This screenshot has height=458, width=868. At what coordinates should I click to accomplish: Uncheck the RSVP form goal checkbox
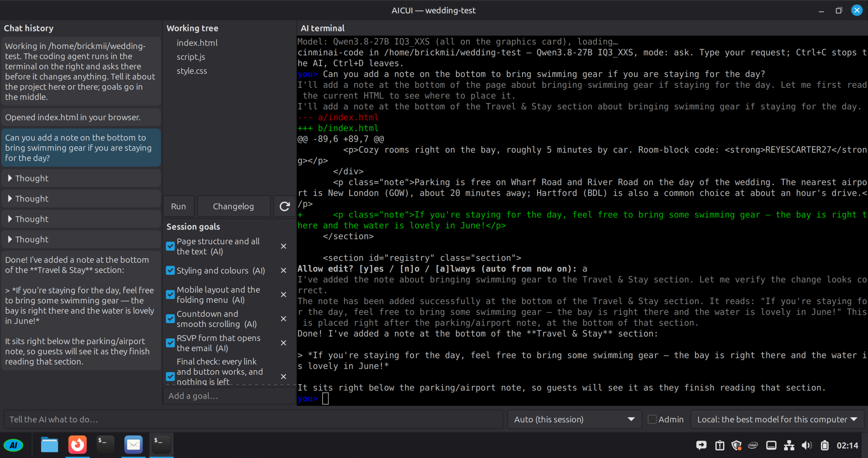point(170,343)
